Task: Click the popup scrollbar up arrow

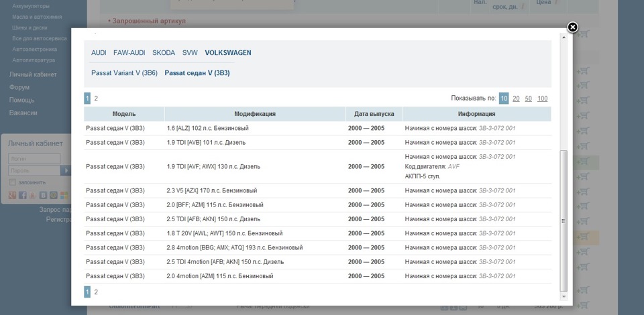Action: coord(564,38)
